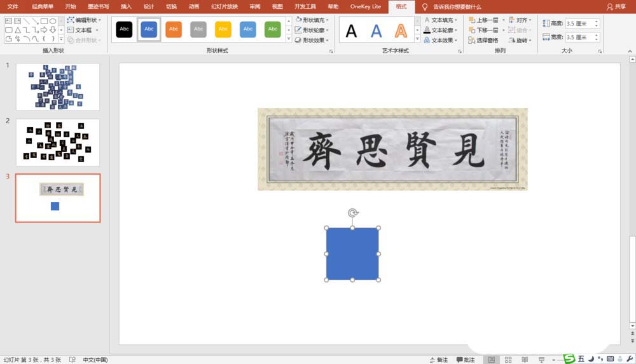This screenshot has width=636, height=364.
Task: Click Bring Forward (上移一层) button
Action: (x=483, y=20)
